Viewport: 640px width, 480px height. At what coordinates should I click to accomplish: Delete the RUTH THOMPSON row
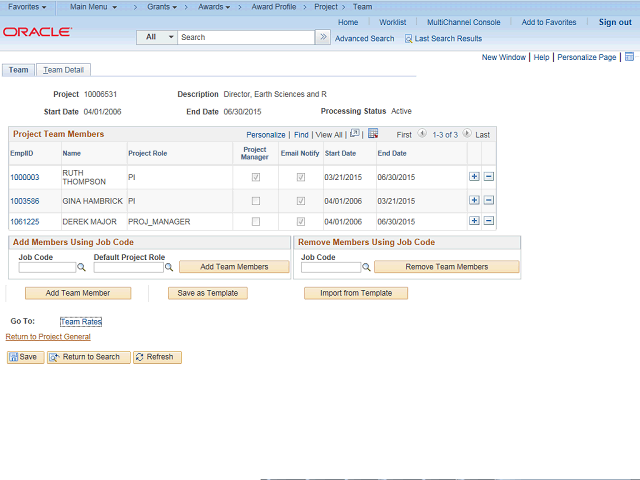point(489,177)
